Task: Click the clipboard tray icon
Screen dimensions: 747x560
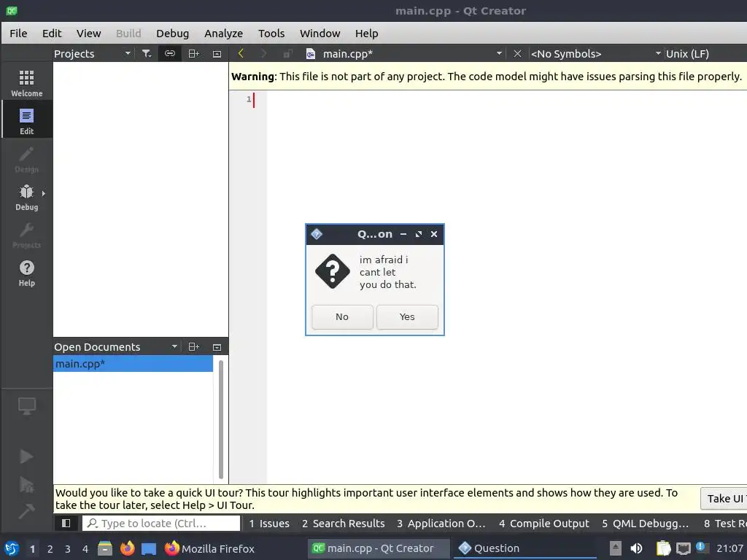Action: 663,548
